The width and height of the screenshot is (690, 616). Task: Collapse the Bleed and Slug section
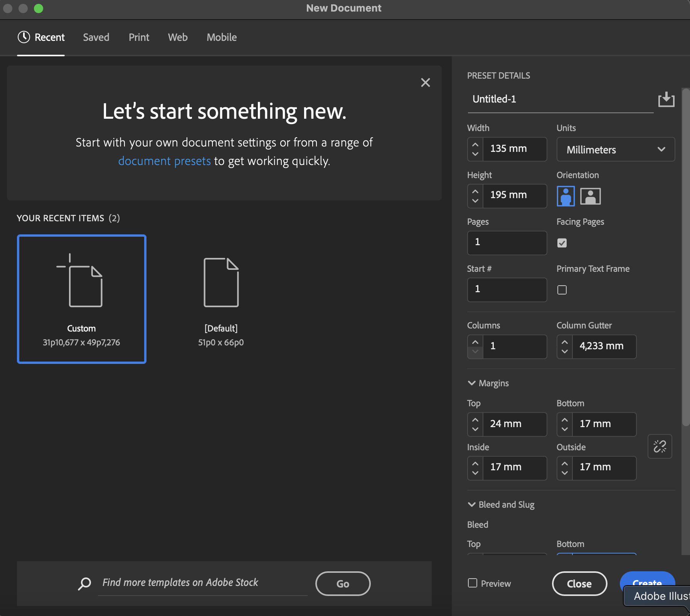(471, 505)
